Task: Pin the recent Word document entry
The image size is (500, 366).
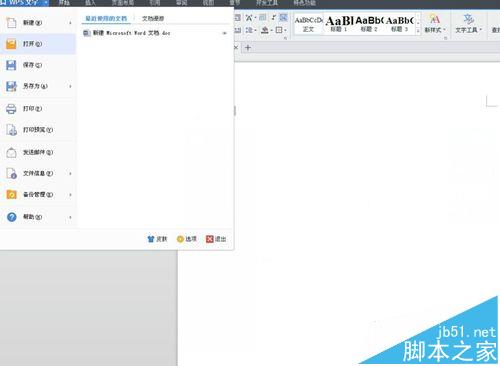Action: pyautogui.click(x=224, y=33)
